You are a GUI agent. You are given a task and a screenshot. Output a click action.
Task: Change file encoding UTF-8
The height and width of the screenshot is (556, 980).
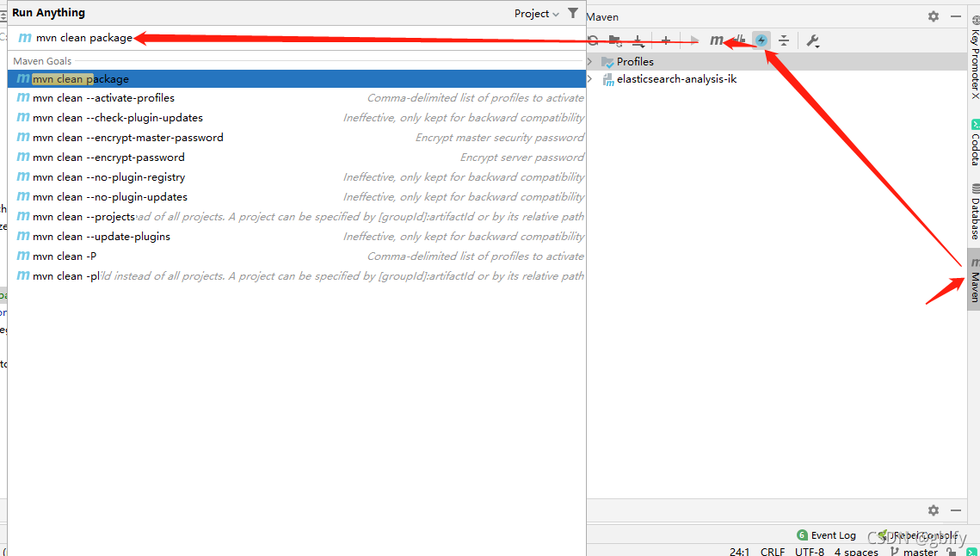click(810, 552)
